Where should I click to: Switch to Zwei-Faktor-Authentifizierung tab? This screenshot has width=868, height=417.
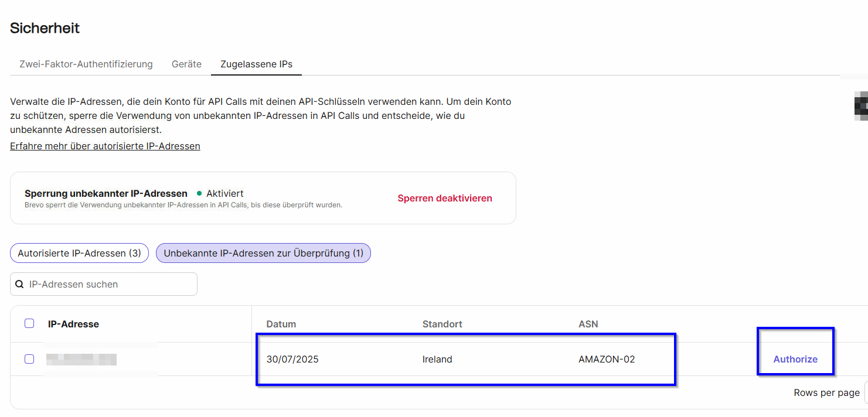(x=86, y=64)
